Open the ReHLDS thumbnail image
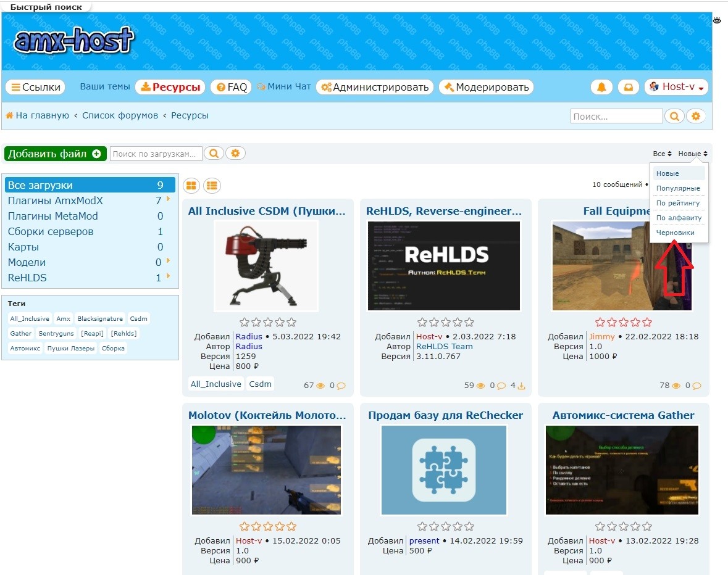Screen dimensions: 728x575 (444, 265)
